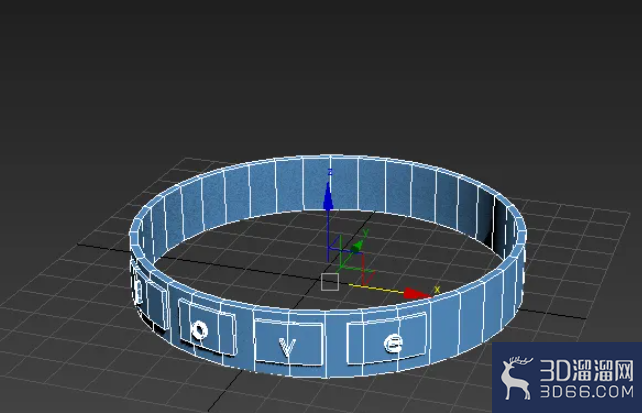Select the plate with letter 'o' on bracelet
The height and width of the screenshot is (413, 642).
click(207, 327)
